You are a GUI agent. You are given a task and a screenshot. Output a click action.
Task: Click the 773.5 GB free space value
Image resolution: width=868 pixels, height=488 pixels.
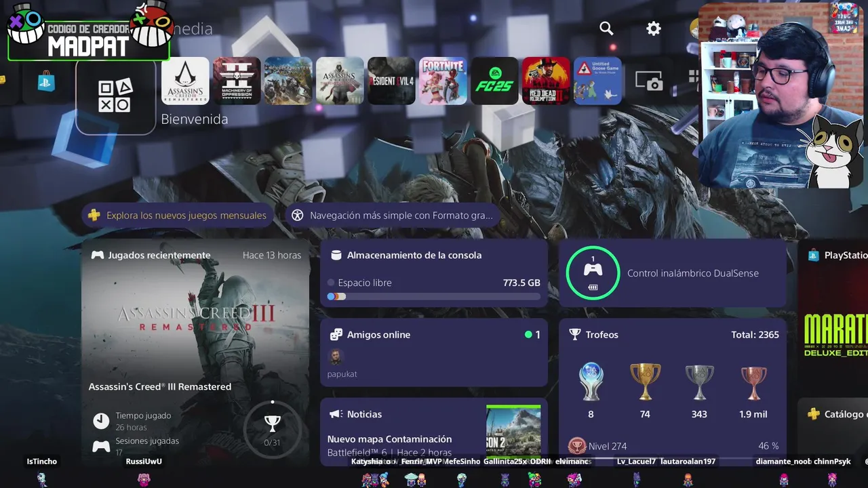[521, 283]
